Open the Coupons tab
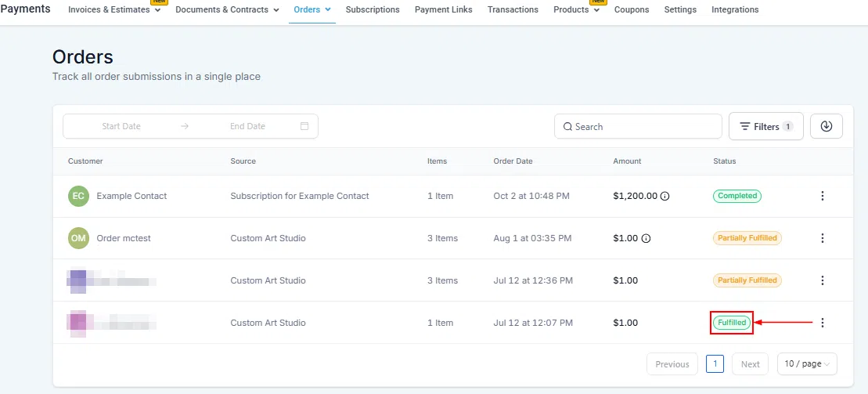The width and height of the screenshot is (868, 394). click(632, 9)
